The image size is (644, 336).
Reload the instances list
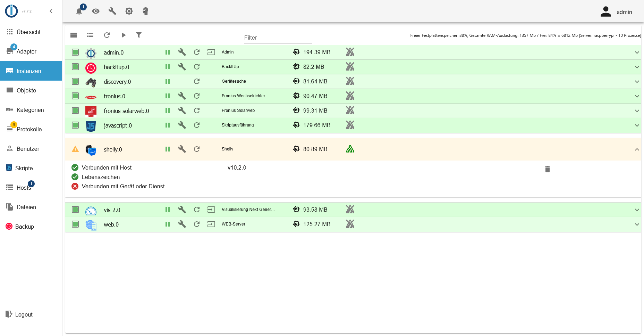107,35
